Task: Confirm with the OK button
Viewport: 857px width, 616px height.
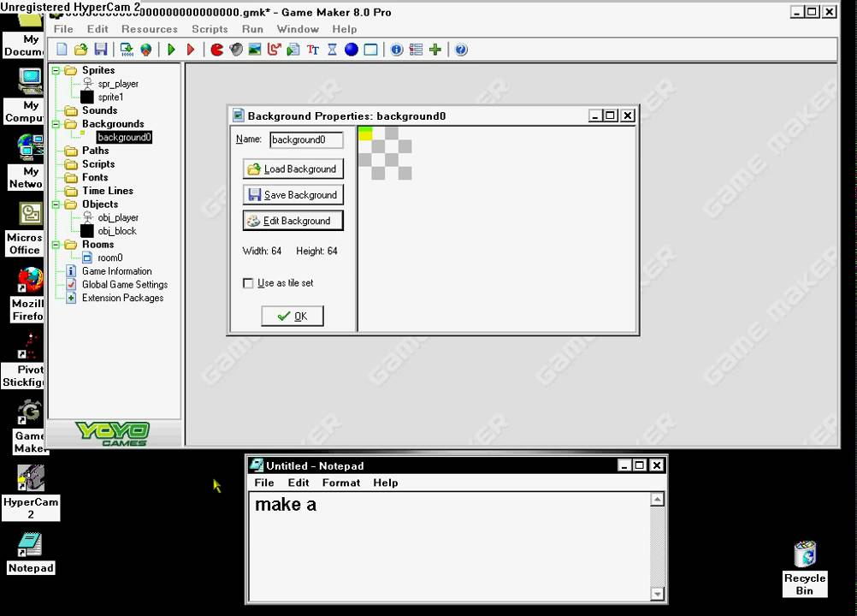Action: click(x=293, y=316)
